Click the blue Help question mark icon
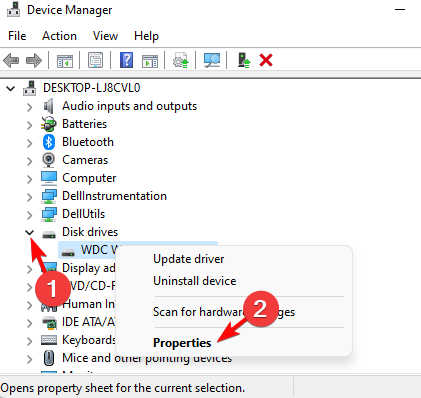This screenshot has width=421, height=398. point(126,60)
